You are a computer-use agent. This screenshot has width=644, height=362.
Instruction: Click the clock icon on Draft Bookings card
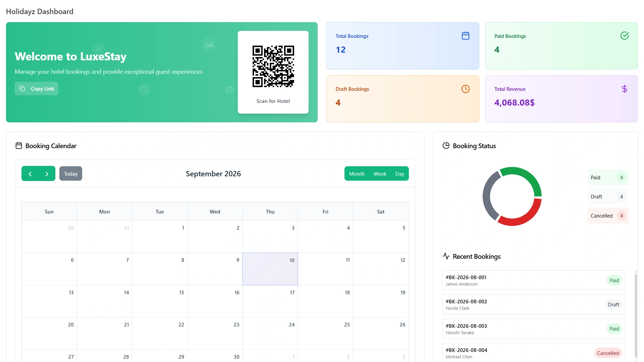point(466,89)
